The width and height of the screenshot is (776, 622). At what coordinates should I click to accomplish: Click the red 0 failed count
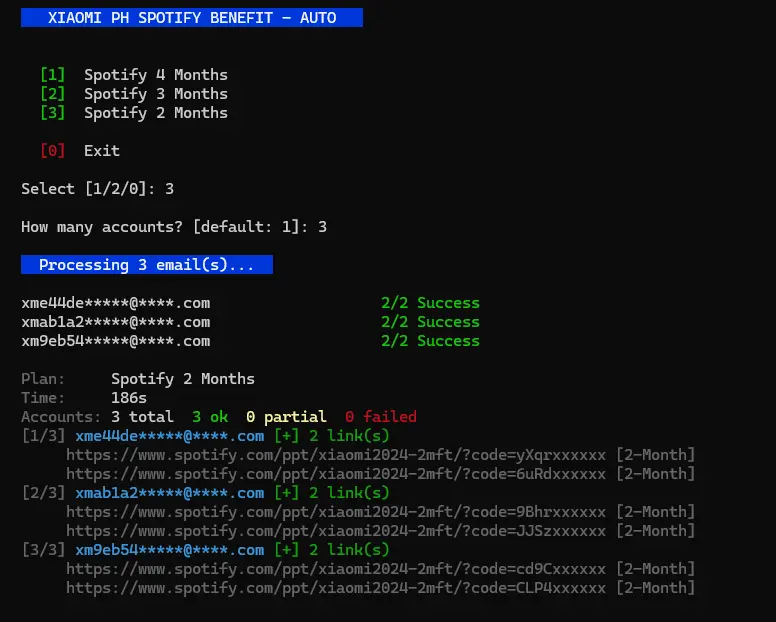point(381,417)
